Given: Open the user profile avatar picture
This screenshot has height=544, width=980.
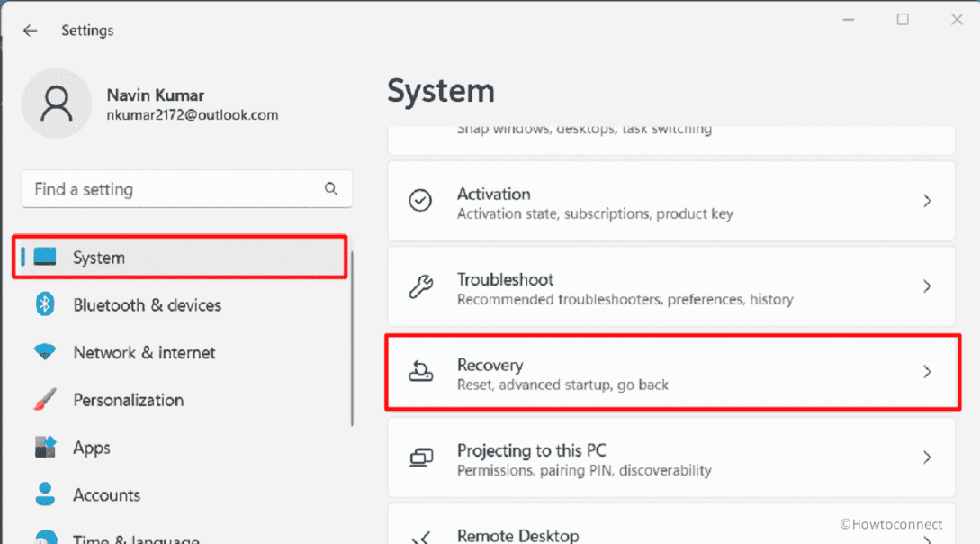Looking at the screenshot, I should click(57, 104).
